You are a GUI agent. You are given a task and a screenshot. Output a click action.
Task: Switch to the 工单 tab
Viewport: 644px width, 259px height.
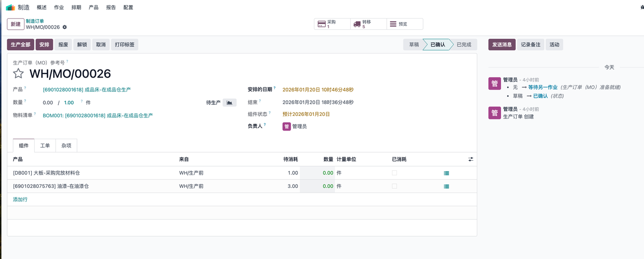point(45,146)
